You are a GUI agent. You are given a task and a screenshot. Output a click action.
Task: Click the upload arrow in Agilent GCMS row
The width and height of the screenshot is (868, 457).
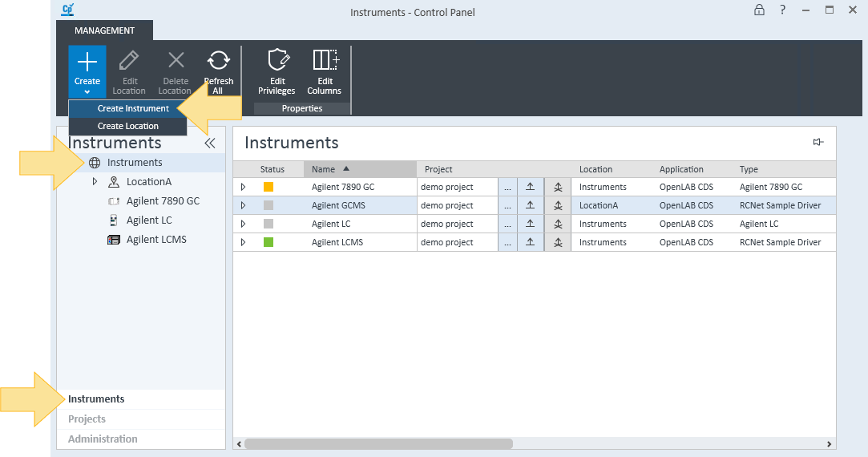tap(531, 205)
